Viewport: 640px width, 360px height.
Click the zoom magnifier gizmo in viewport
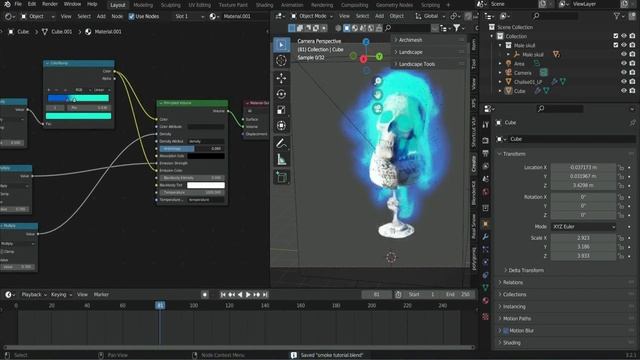(x=378, y=81)
